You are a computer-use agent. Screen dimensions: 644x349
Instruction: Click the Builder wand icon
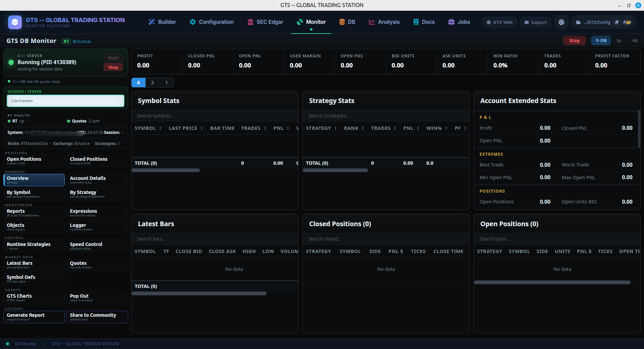[x=152, y=22]
